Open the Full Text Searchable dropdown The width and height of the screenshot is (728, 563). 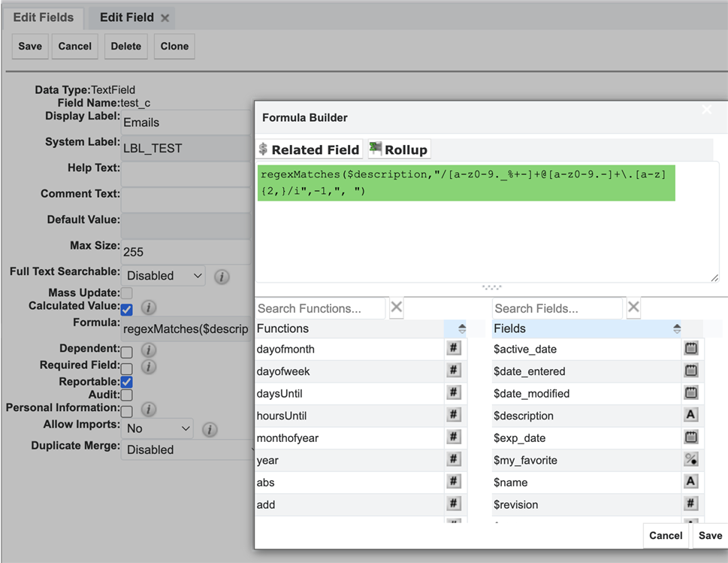163,276
